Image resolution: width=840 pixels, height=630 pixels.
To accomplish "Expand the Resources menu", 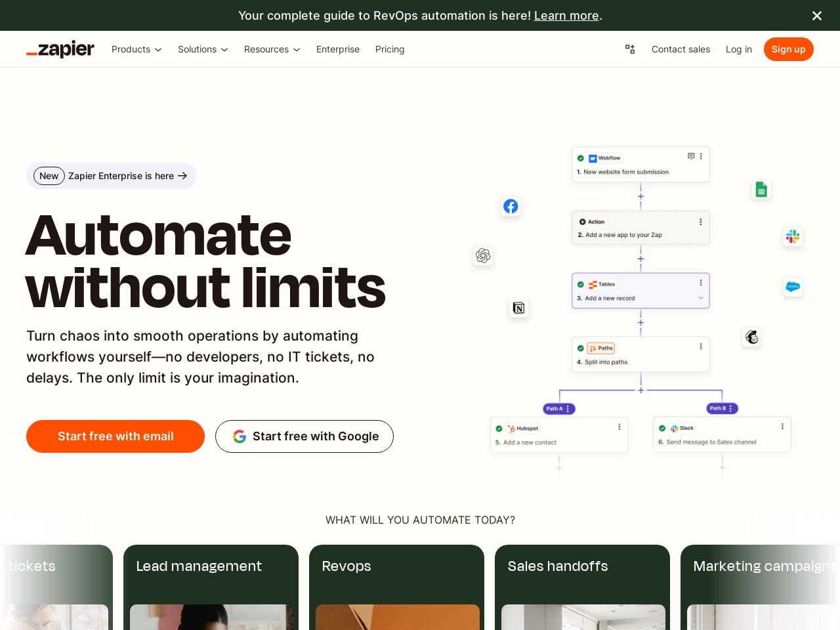I will coord(272,49).
